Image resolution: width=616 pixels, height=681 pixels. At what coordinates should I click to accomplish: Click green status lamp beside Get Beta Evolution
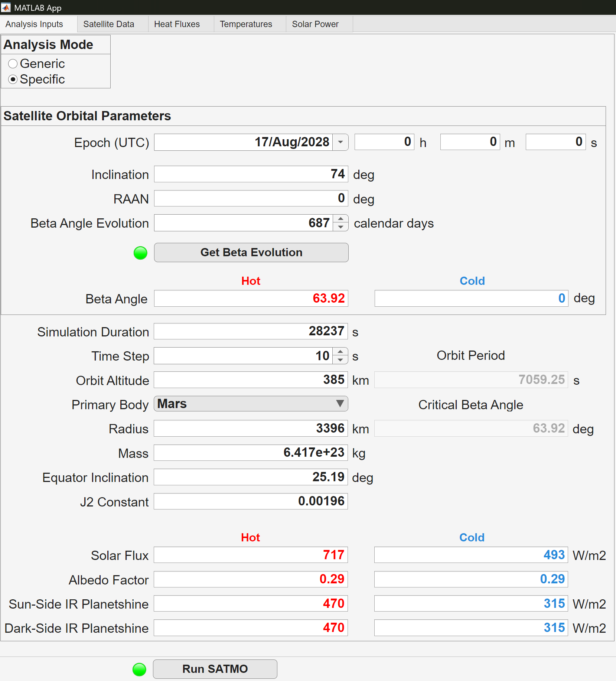[140, 253]
